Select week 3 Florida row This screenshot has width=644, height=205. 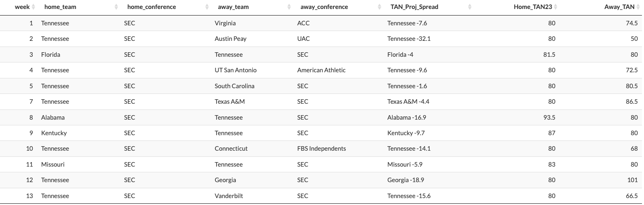321,55
